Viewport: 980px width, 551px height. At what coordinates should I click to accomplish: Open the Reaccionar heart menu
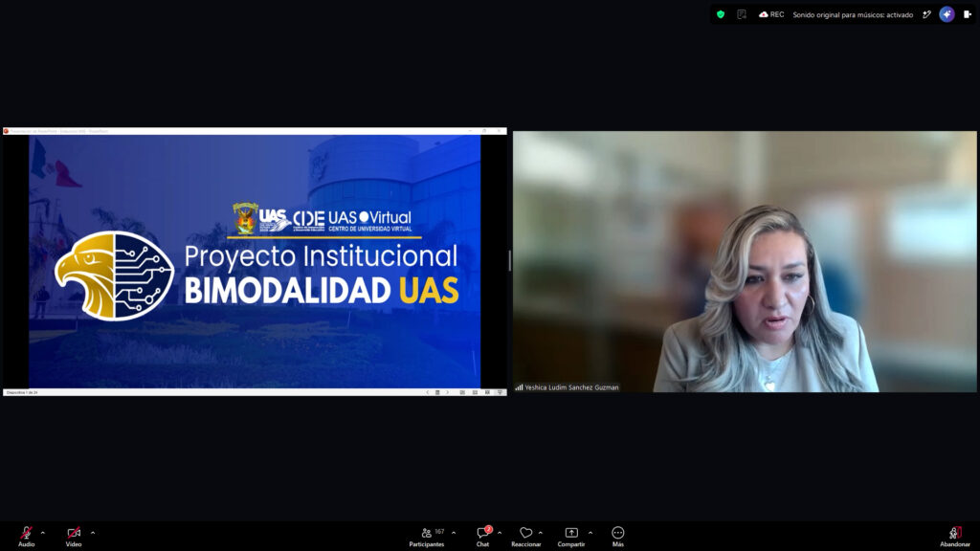click(526, 536)
